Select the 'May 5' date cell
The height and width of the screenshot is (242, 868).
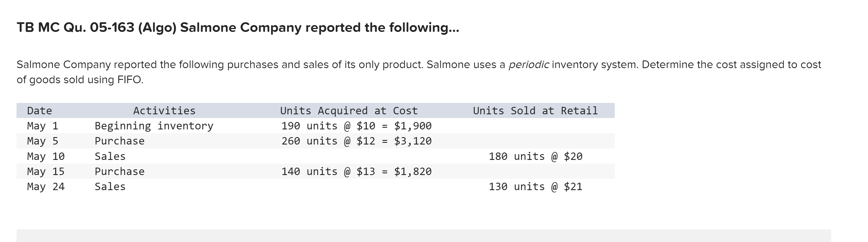42,141
